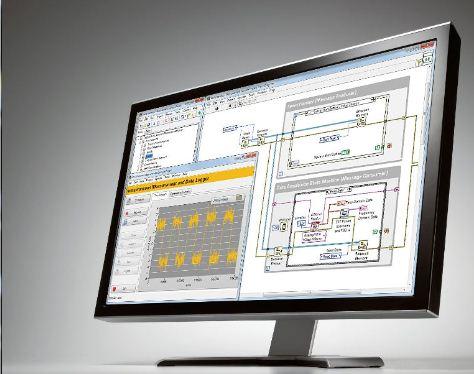Click the top button in front panel sidebar
Image resolution: width=474 pixels, height=374 pixels.
click(x=138, y=200)
